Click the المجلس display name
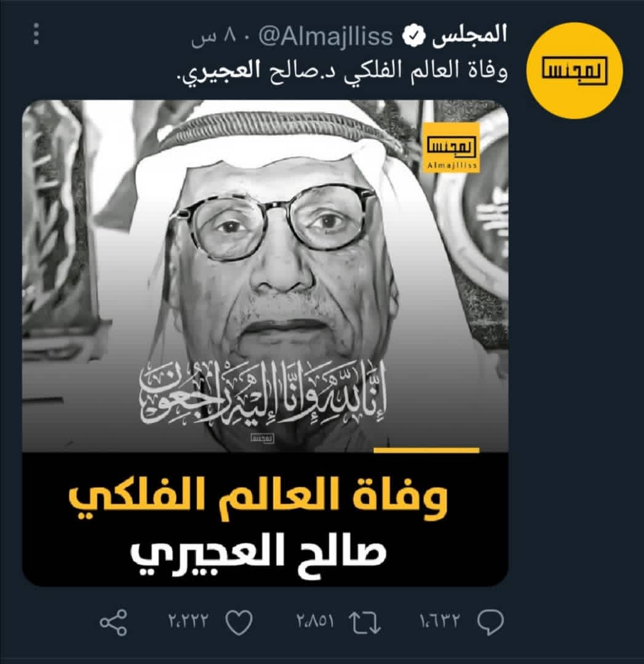The width and height of the screenshot is (644, 664). pyautogui.click(x=469, y=34)
